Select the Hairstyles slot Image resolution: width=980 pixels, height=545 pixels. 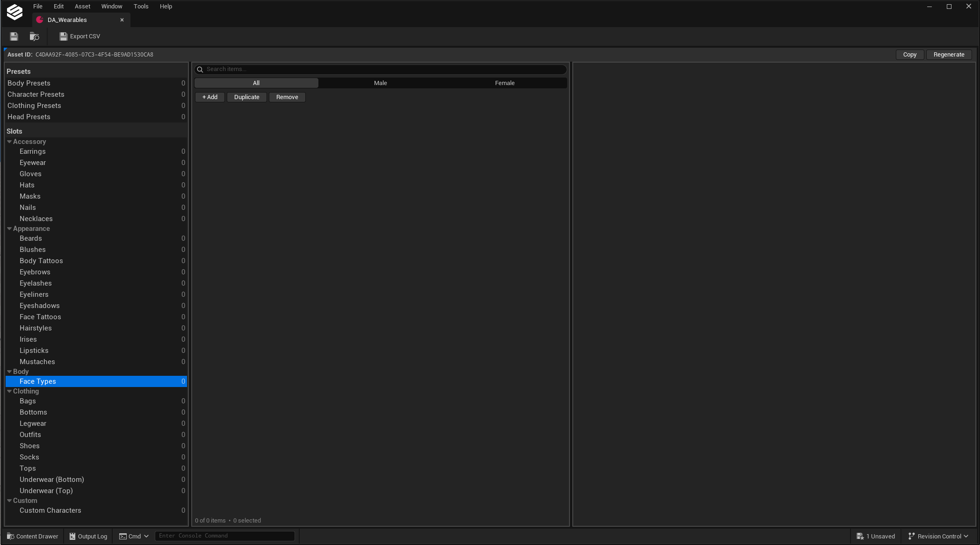pos(96,328)
